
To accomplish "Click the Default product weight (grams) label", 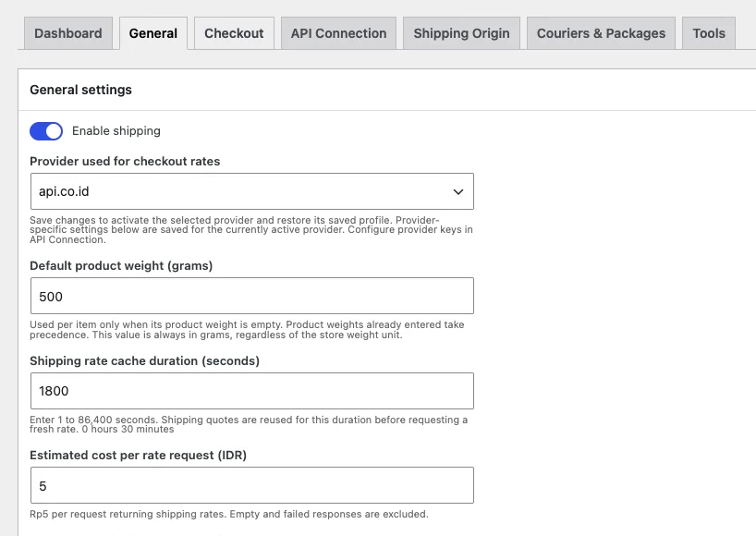I will tap(121, 266).
